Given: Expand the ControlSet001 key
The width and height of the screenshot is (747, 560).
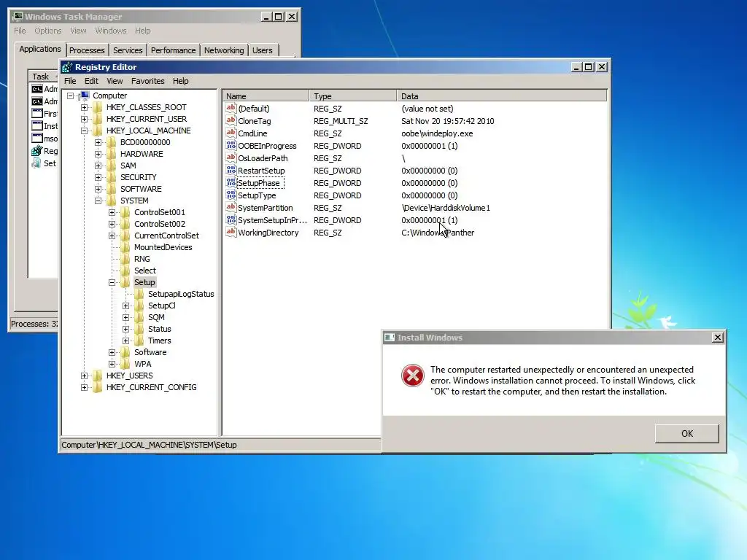Looking at the screenshot, I should [112, 212].
